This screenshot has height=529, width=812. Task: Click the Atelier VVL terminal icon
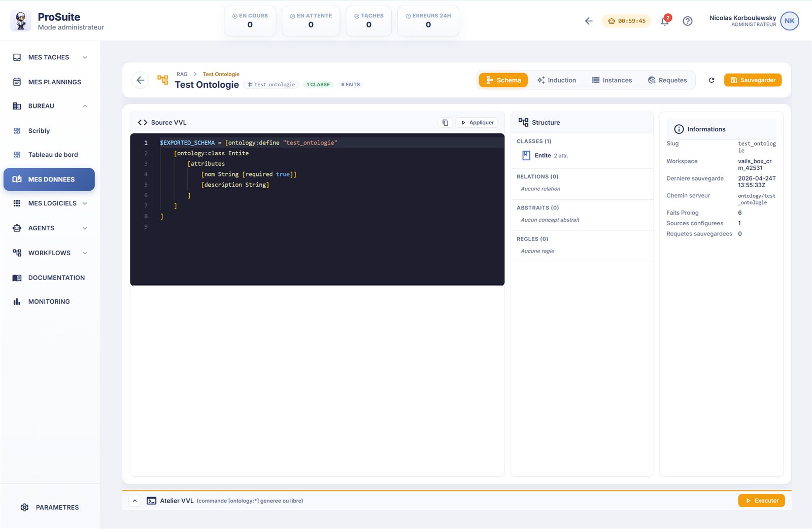(x=152, y=501)
